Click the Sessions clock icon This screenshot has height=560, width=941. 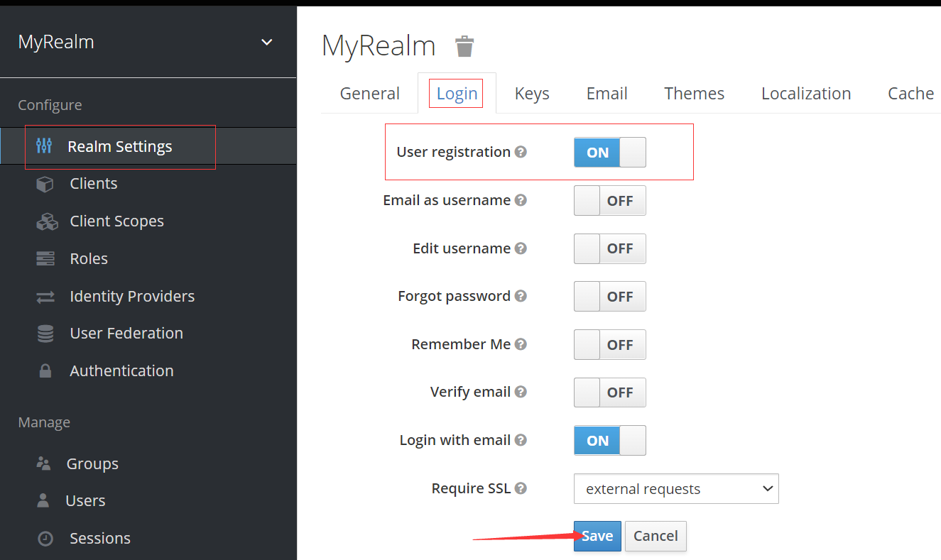pos(45,539)
